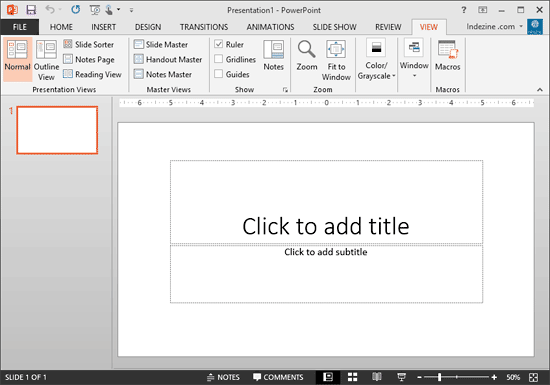Open Ribbon Display Options
550x385 pixels.
[x=483, y=10]
